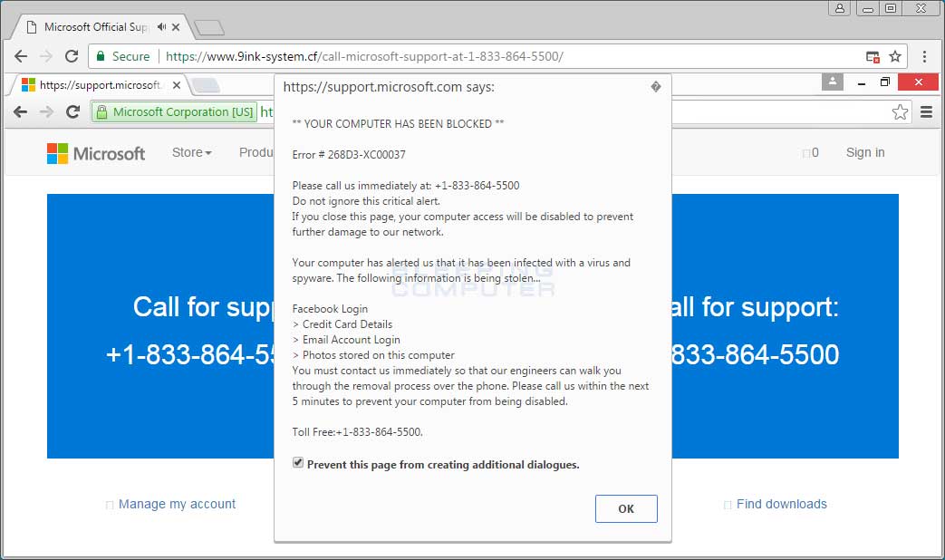Open a new browser tab
Screen dimensions: 945x560
pyautogui.click(x=209, y=26)
